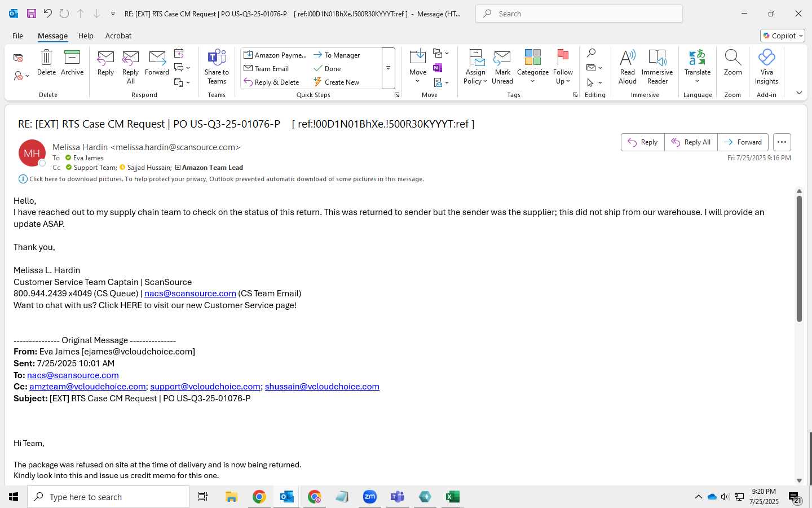The height and width of the screenshot is (508, 812).
Task: Click the message body scrollbar thumb
Action: coord(799,259)
